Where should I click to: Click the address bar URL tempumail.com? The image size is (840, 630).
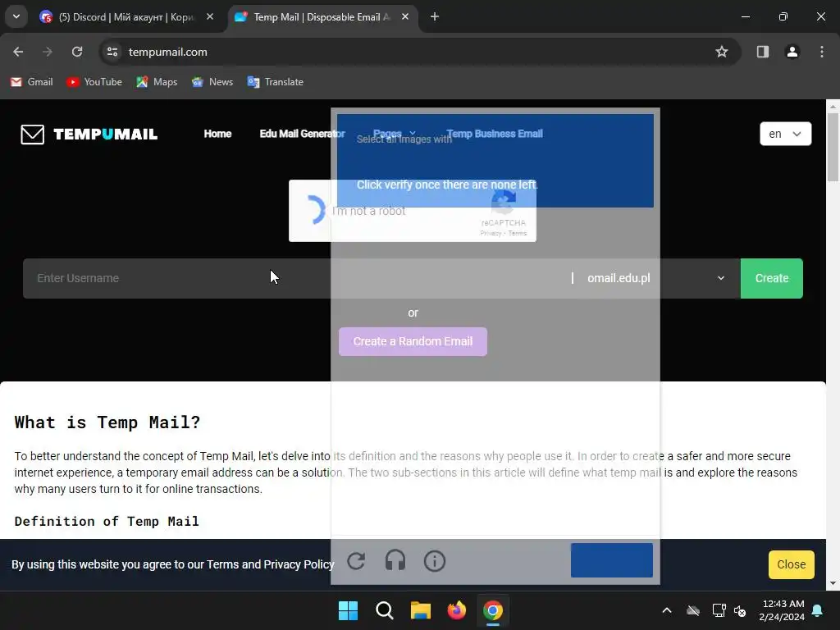pos(167,52)
